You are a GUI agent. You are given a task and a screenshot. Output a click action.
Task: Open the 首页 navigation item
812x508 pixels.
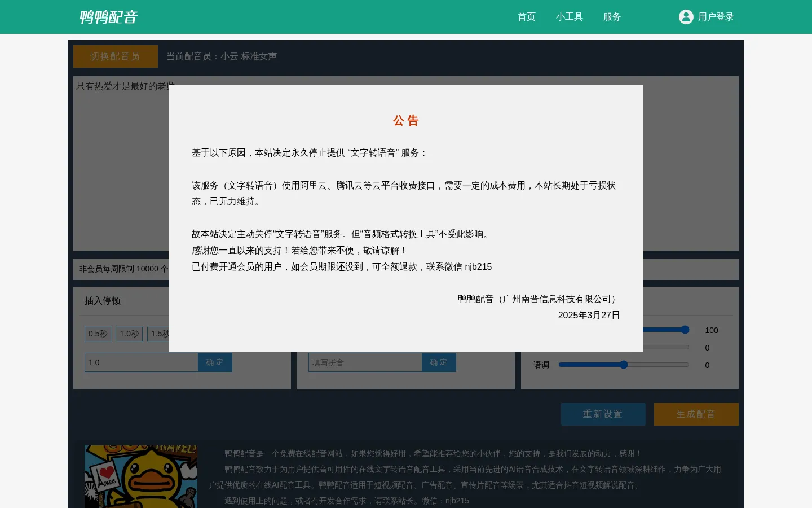(x=527, y=17)
